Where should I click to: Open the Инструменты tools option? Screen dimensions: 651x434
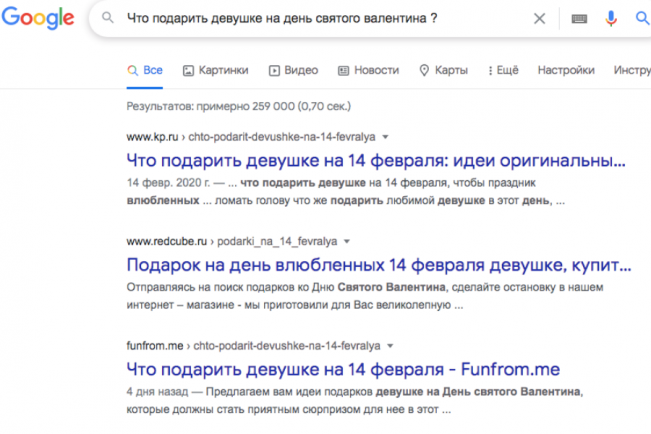[x=632, y=70]
